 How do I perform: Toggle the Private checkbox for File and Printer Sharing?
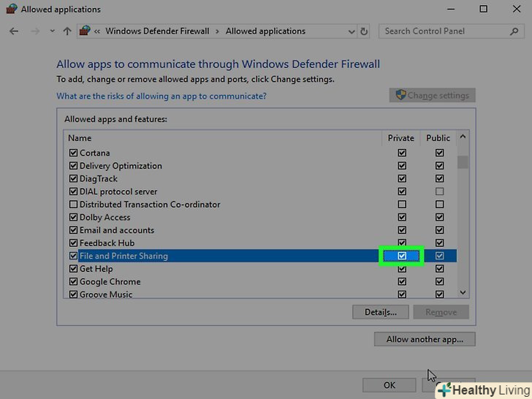(402, 256)
